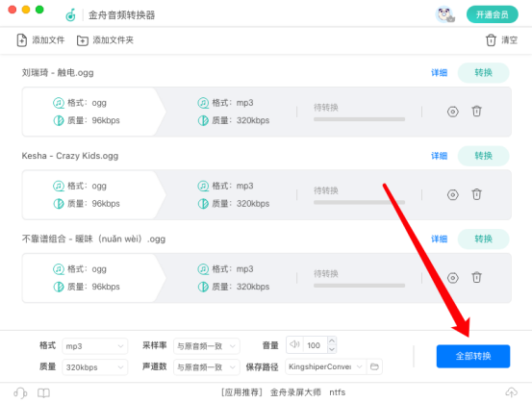Viewport: 532px width, 403px height.
Task: Open the 采样率 sample rate dropdown
Action: tap(206, 346)
